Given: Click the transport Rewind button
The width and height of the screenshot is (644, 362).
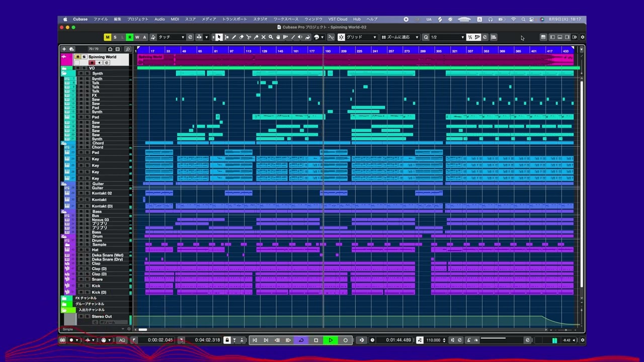Looking at the screenshot, I should coord(277,340).
